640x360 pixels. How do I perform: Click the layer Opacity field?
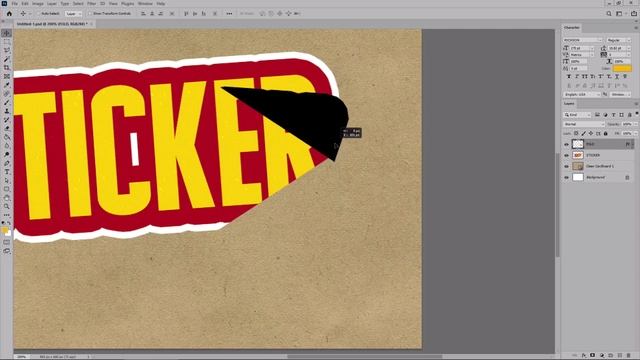click(x=627, y=124)
